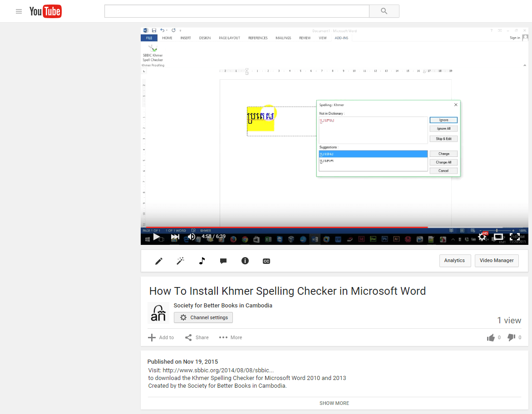Screen dimensions: 532x414
Task: Click Ignore in the Spelling dialog
Action: point(443,120)
